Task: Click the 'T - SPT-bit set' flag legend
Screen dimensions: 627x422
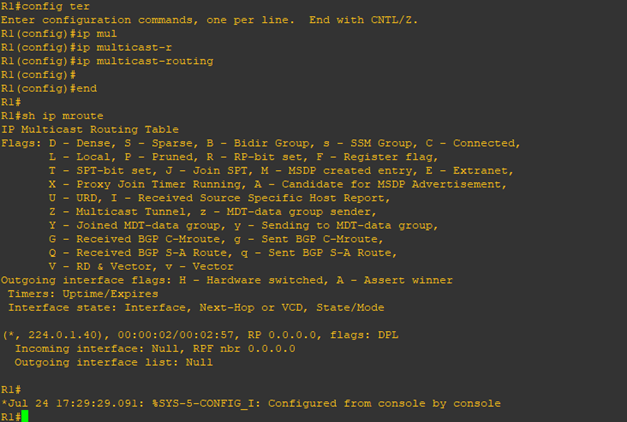Action: (102, 171)
